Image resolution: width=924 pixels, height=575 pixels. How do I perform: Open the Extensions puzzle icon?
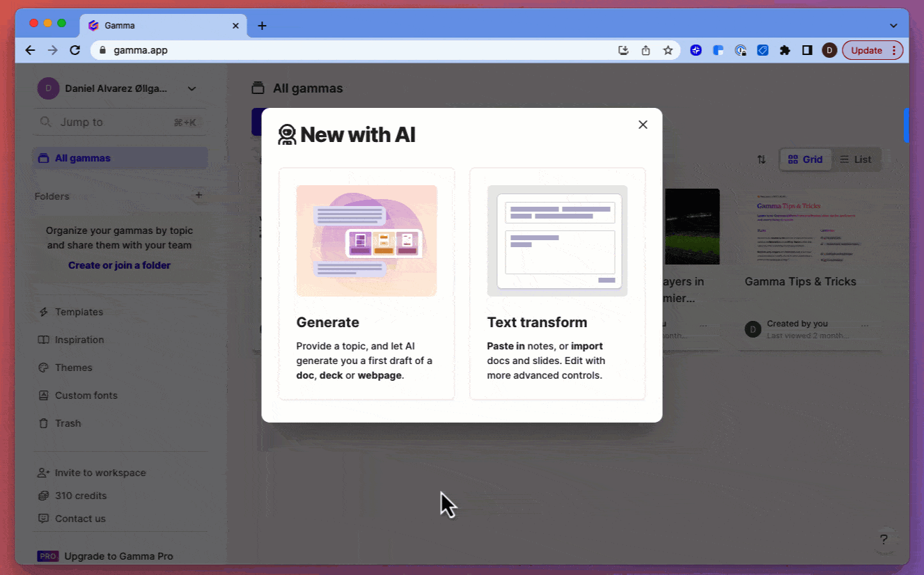(785, 50)
